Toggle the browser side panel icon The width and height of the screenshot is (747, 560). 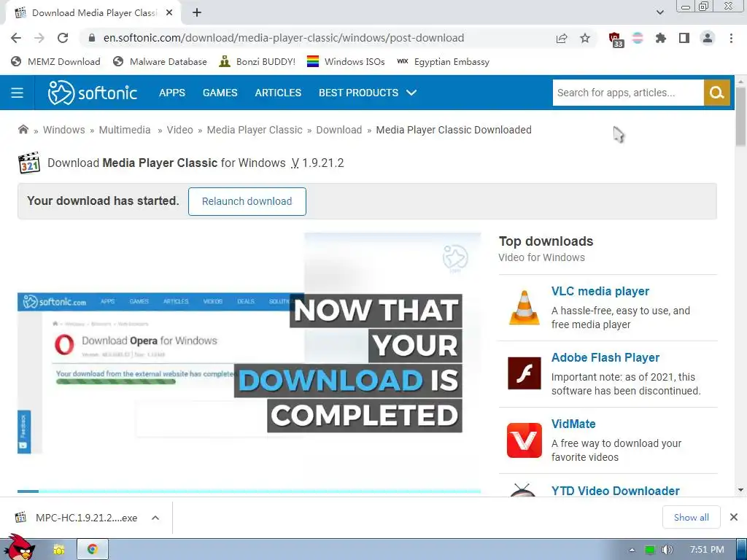point(684,38)
